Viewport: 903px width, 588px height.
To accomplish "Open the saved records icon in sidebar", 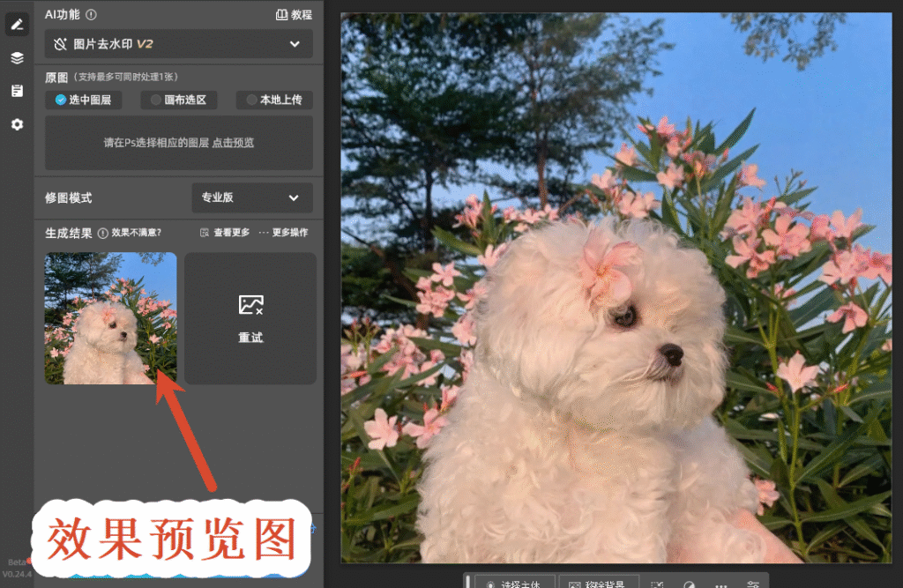I will [17, 91].
